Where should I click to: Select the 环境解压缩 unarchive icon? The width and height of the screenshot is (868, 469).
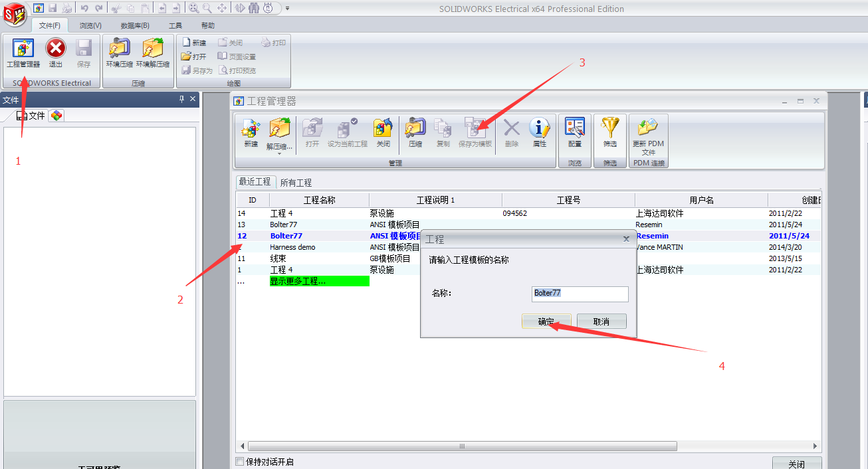[x=153, y=54]
